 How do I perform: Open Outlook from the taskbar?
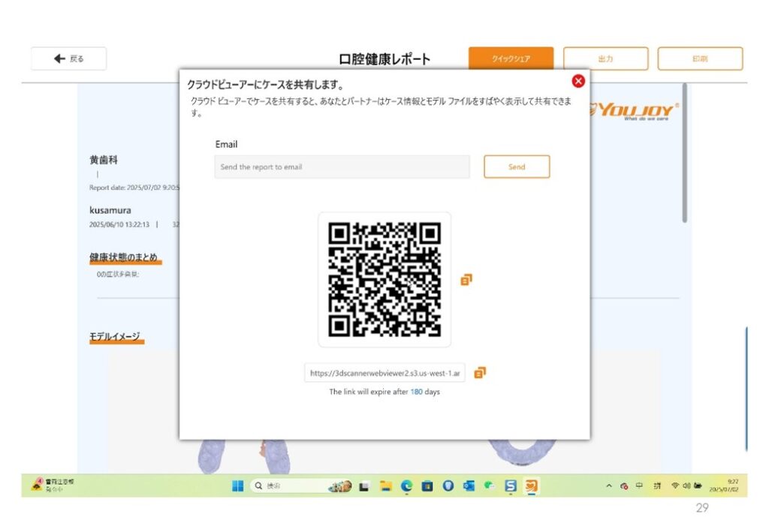pos(469,486)
